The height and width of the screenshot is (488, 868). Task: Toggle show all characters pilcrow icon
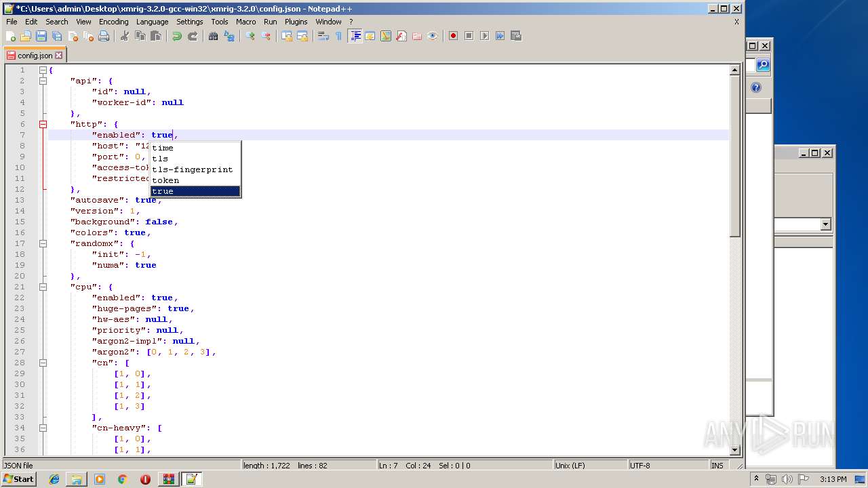coord(339,36)
